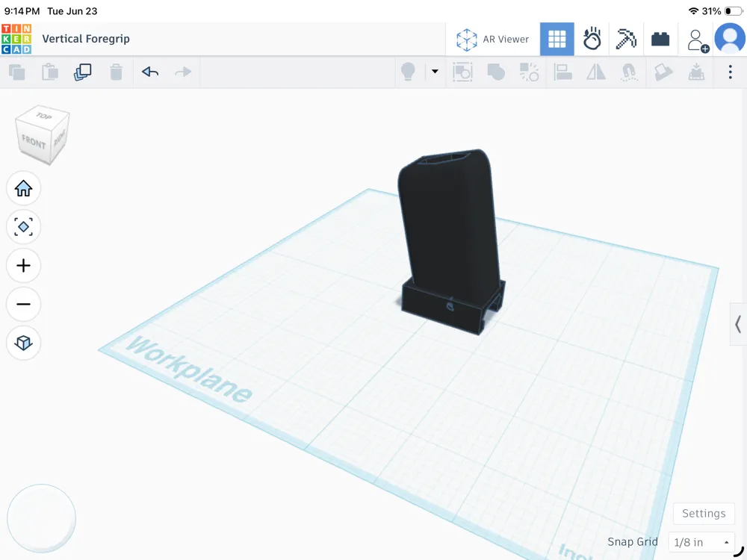Tap the circular touch control bottom-left

[x=41, y=519]
